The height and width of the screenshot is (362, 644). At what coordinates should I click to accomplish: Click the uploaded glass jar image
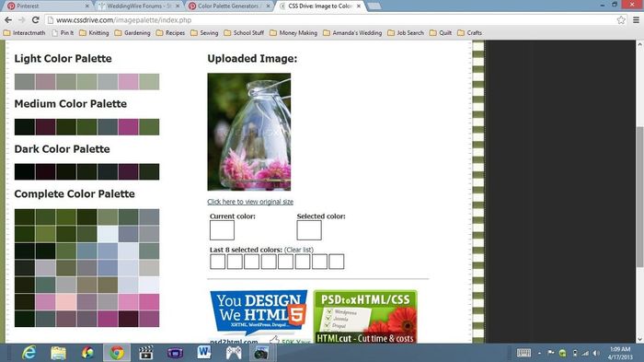coord(249,132)
